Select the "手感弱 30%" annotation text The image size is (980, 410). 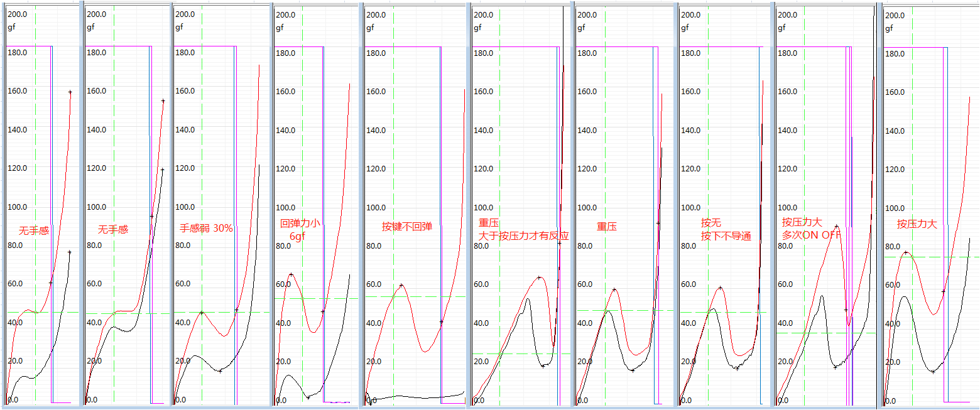(206, 228)
